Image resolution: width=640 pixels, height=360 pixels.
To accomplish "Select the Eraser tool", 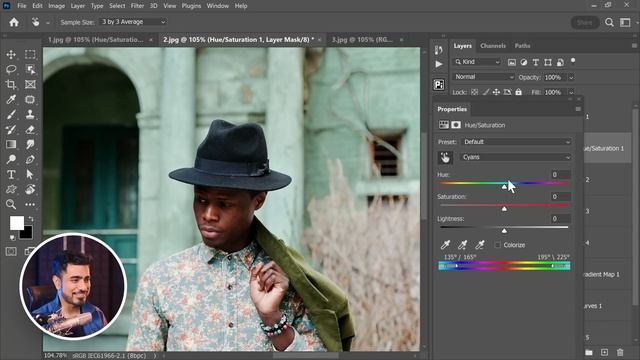I will tap(30, 130).
